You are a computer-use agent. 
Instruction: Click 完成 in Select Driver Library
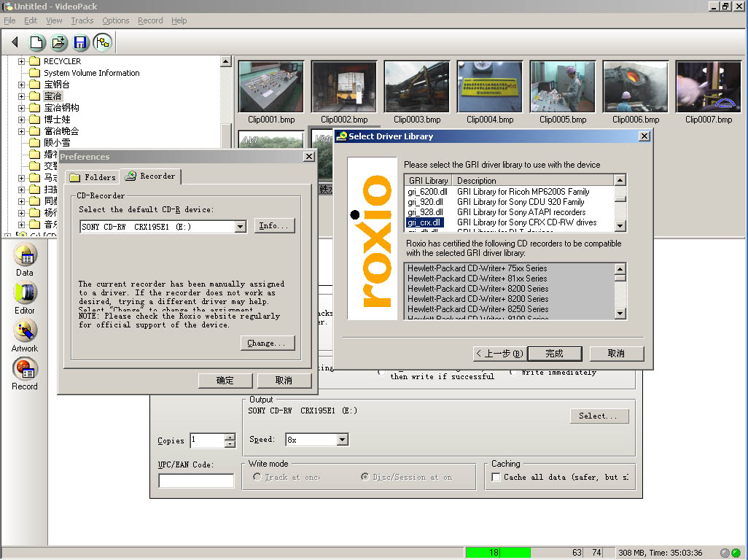[554, 354]
